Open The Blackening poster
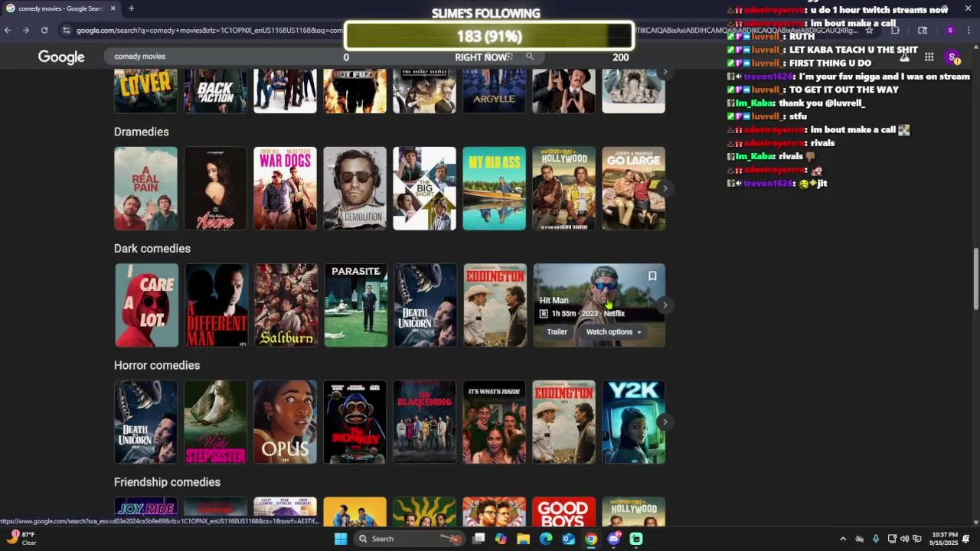Image resolution: width=980 pixels, height=551 pixels. [424, 422]
